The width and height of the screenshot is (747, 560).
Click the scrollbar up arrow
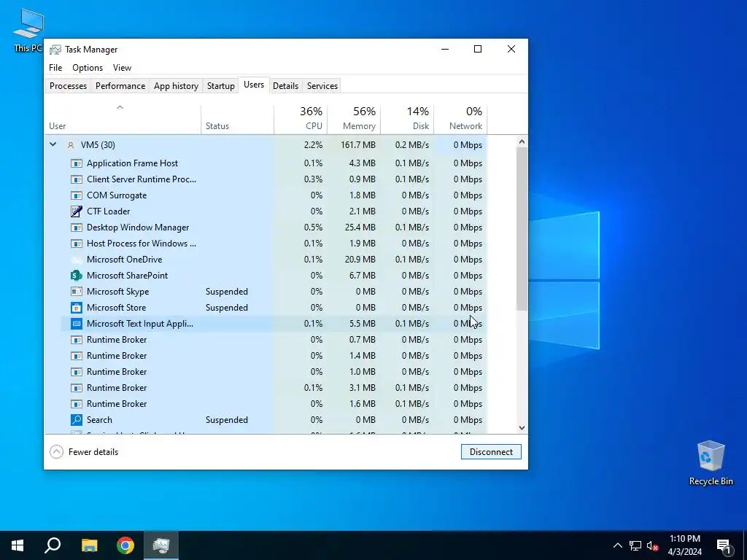pos(522,141)
